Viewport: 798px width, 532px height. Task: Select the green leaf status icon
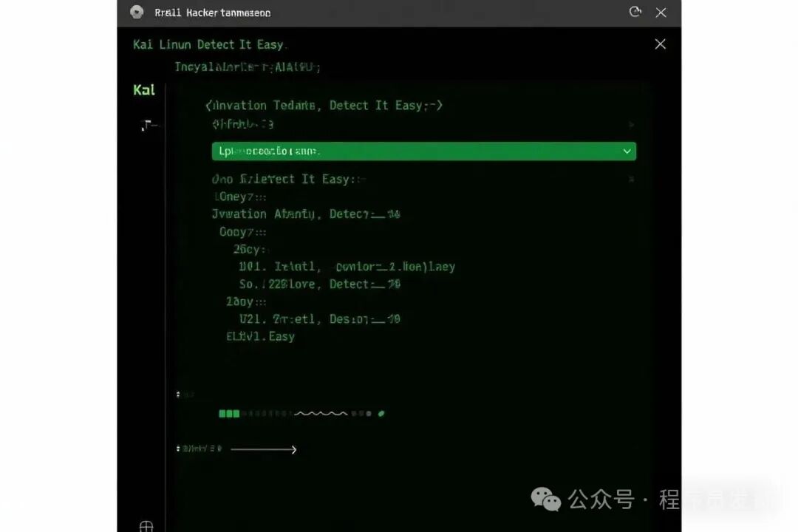pyautogui.click(x=381, y=413)
